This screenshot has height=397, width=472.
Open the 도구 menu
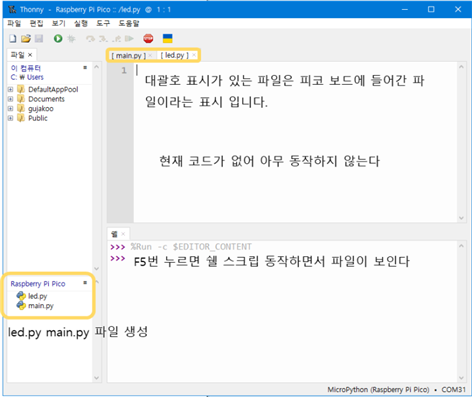(103, 23)
